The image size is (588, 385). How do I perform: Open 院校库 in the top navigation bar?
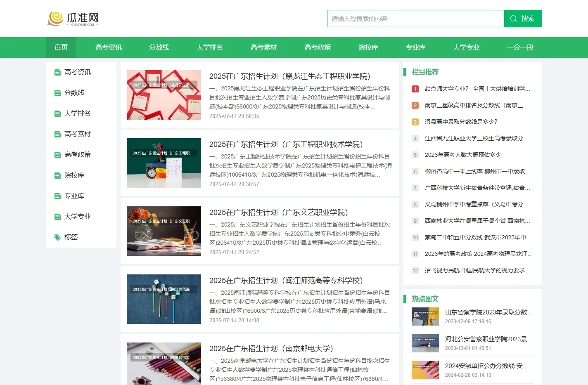point(368,47)
